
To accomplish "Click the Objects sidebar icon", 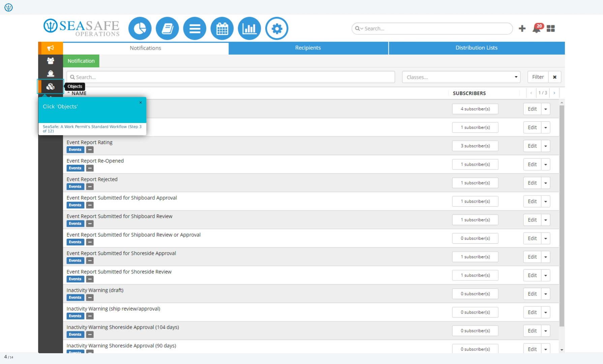I will click(51, 87).
